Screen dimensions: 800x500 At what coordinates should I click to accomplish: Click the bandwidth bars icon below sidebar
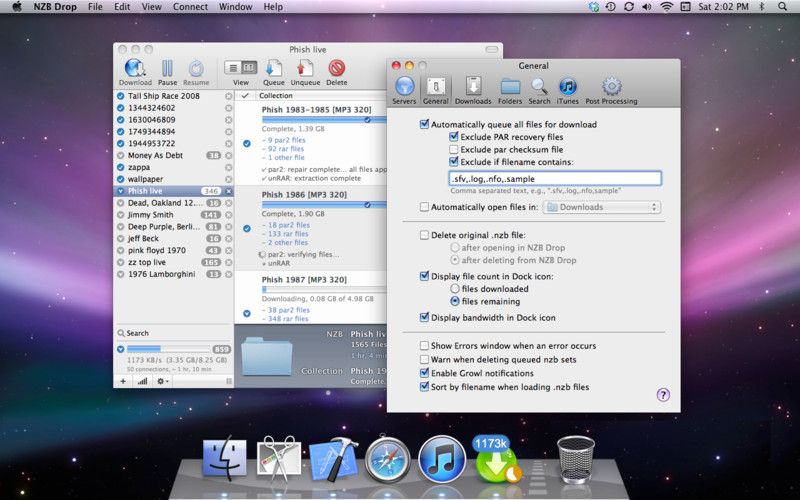142,381
